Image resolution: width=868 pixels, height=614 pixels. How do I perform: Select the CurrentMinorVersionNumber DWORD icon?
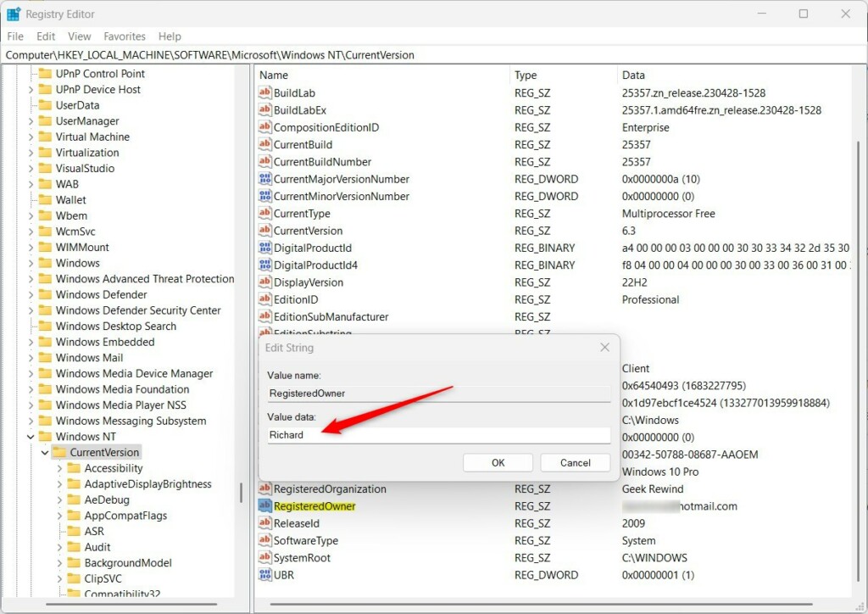(265, 196)
